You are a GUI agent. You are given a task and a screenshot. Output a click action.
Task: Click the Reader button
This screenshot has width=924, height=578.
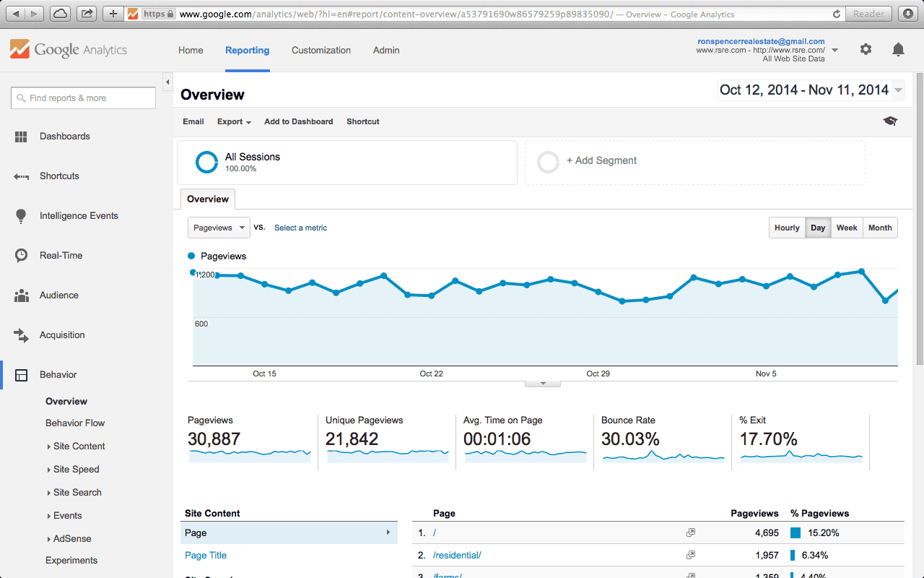[x=868, y=14]
